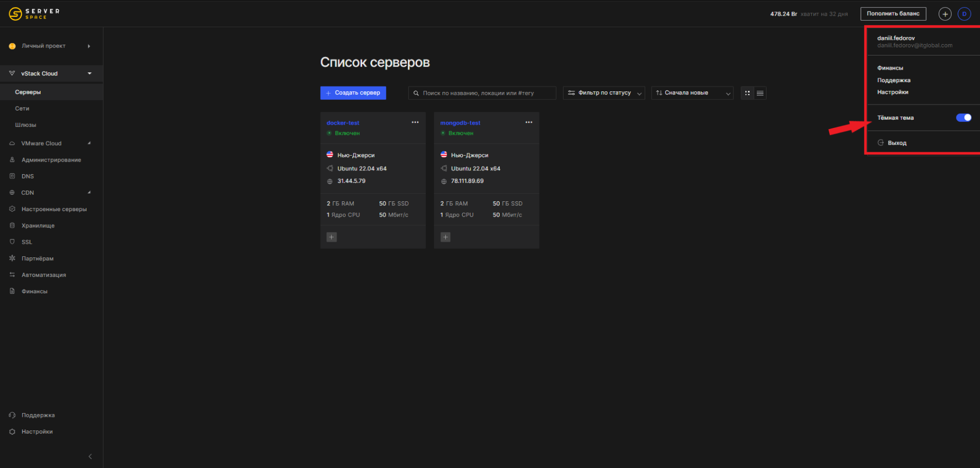Open the mongodb-test server link

click(461, 123)
